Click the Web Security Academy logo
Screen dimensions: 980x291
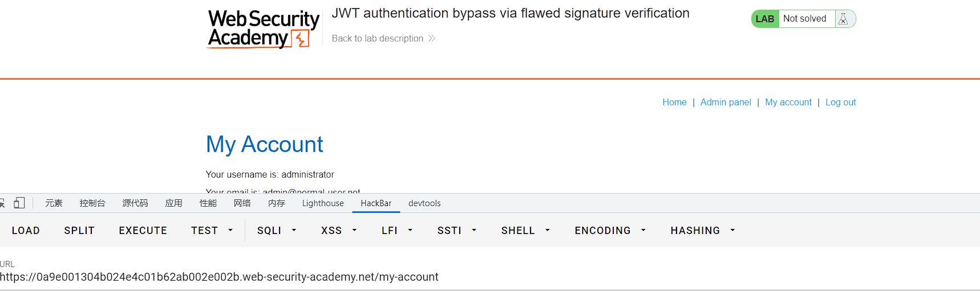[263, 29]
